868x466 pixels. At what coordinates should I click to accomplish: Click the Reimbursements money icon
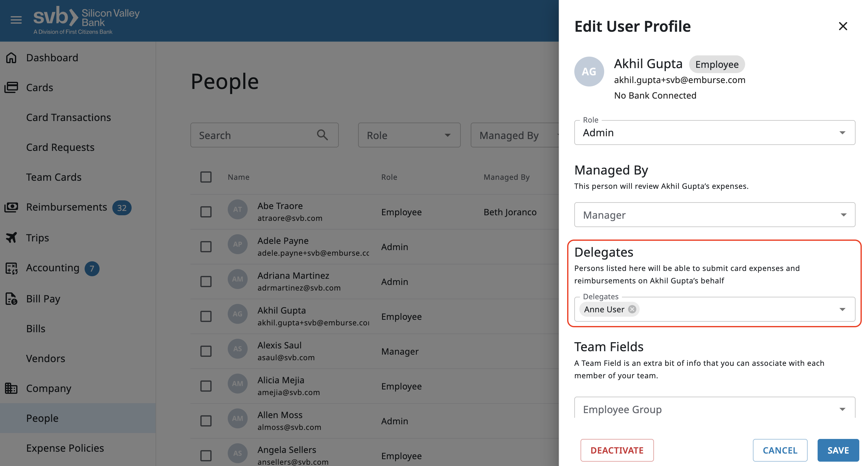(11, 207)
